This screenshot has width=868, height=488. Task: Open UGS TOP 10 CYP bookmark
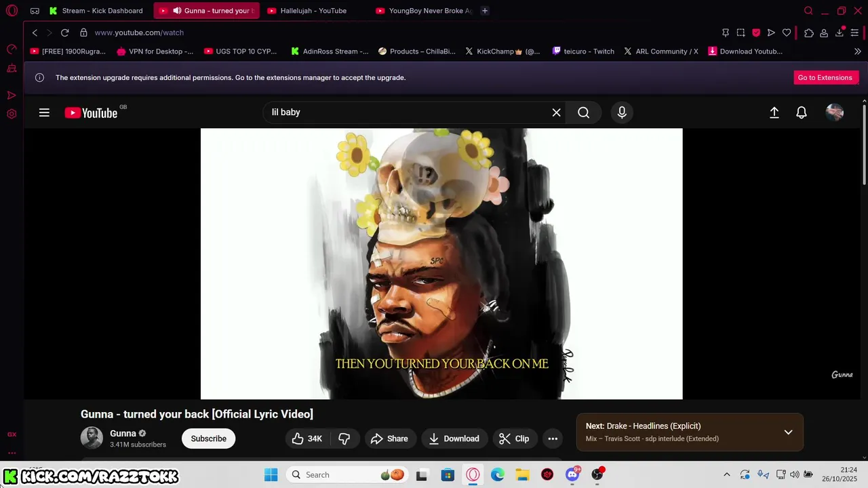(240, 52)
